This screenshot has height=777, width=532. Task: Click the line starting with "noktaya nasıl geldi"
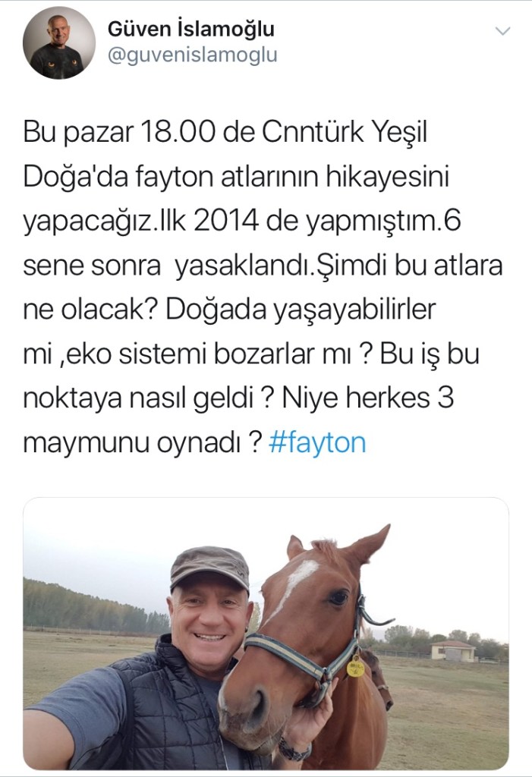click(x=238, y=398)
